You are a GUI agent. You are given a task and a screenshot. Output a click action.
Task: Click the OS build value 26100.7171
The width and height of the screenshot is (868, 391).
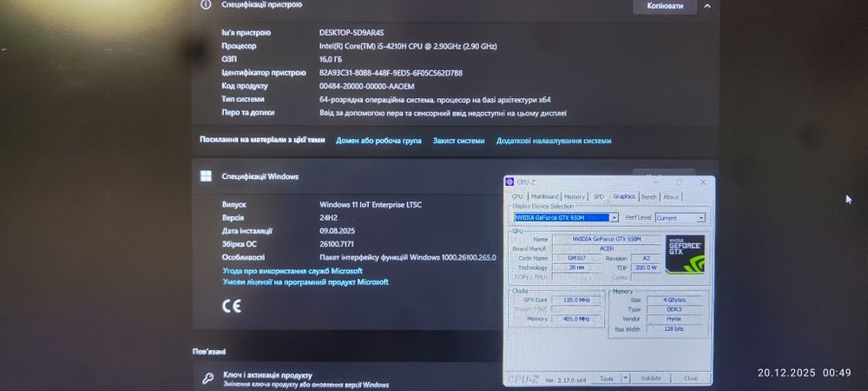pyautogui.click(x=337, y=244)
